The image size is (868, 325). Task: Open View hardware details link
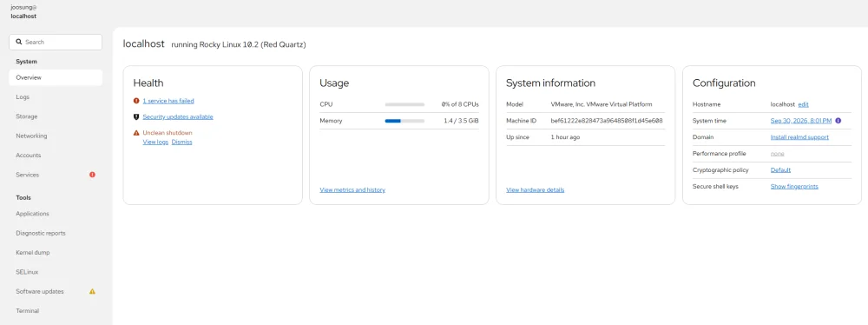[x=536, y=189]
